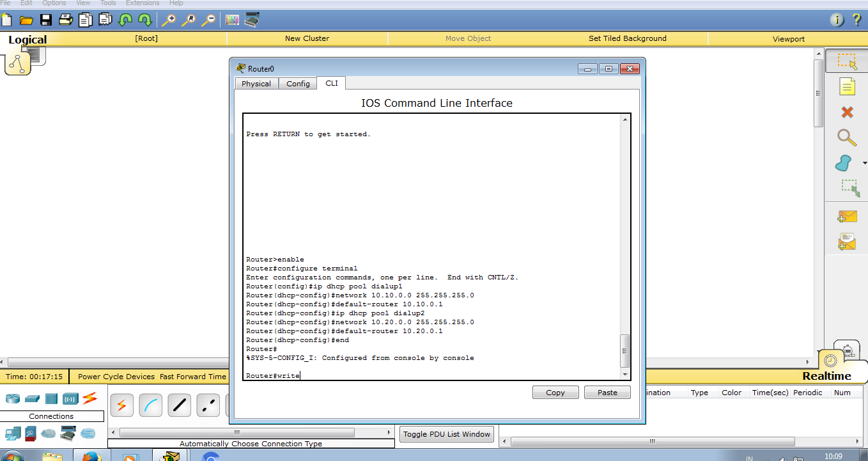Click Viewport button

tap(788, 39)
